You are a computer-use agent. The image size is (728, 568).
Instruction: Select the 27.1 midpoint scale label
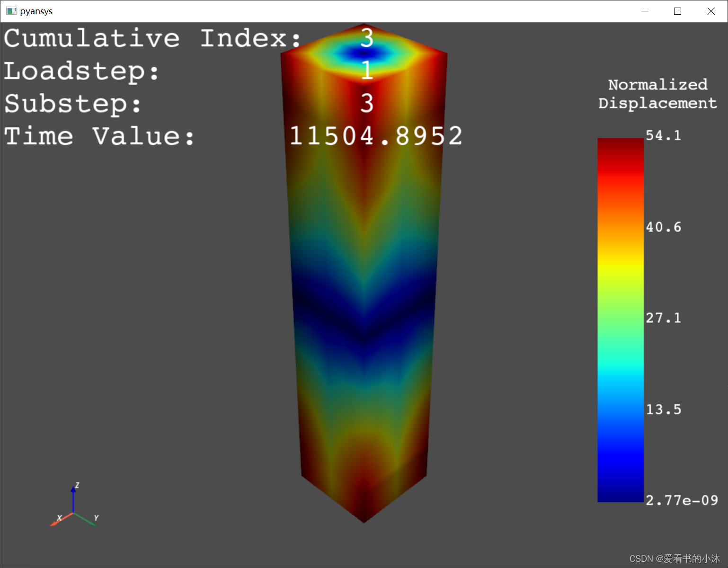pyautogui.click(x=663, y=318)
